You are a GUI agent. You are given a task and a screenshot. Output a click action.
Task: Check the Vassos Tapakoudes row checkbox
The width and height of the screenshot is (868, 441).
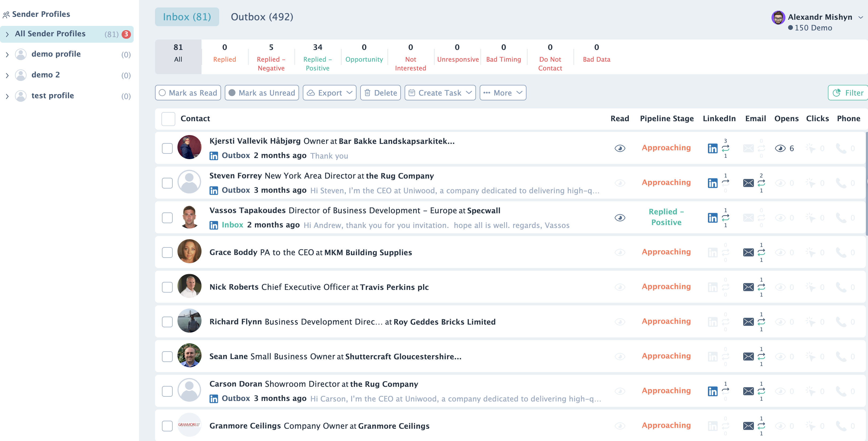coord(167,218)
